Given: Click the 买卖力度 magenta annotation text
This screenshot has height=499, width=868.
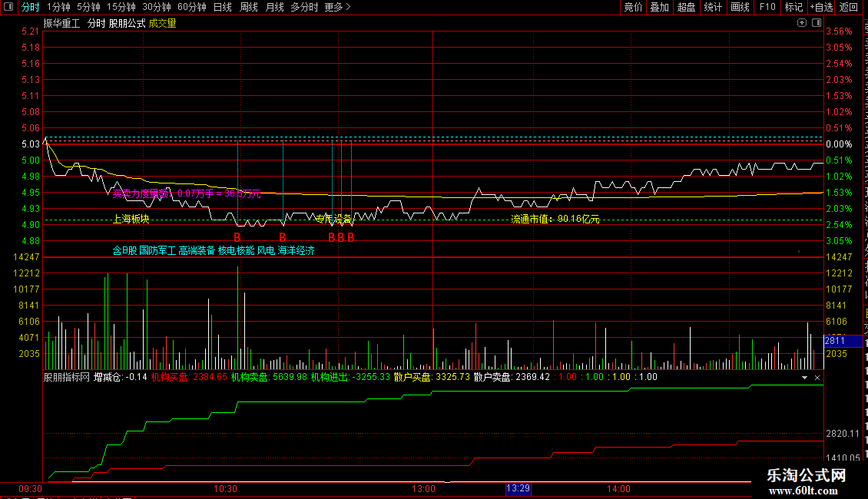Looking at the screenshot, I should tap(187, 193).
